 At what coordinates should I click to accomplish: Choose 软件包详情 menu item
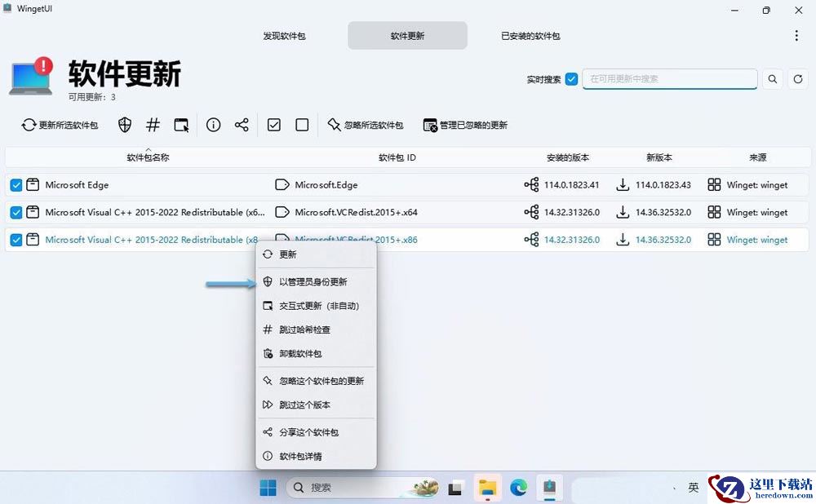point(316,456)
